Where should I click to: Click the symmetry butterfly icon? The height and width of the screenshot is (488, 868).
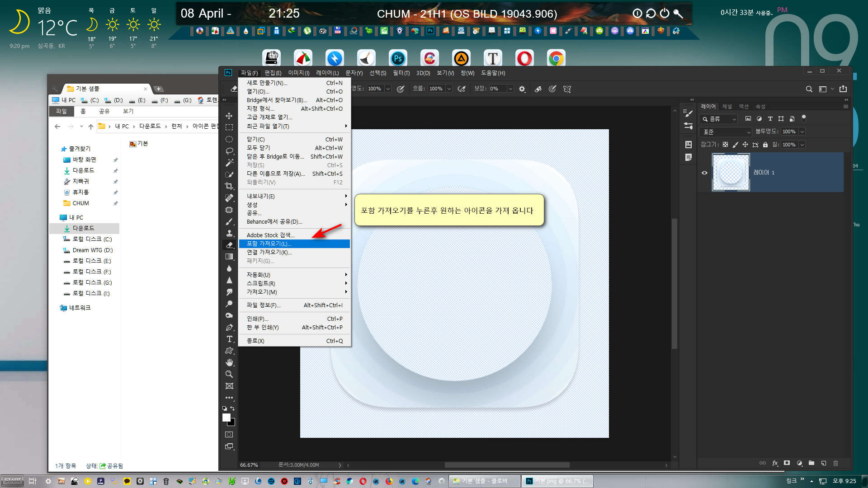(567, 89)
